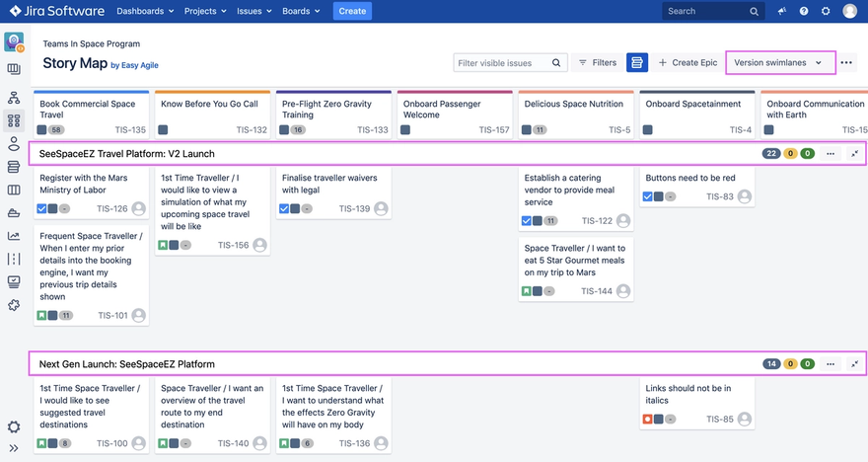Open the Teams In Space project avatar
868x462 pixels.
[14, 42]
